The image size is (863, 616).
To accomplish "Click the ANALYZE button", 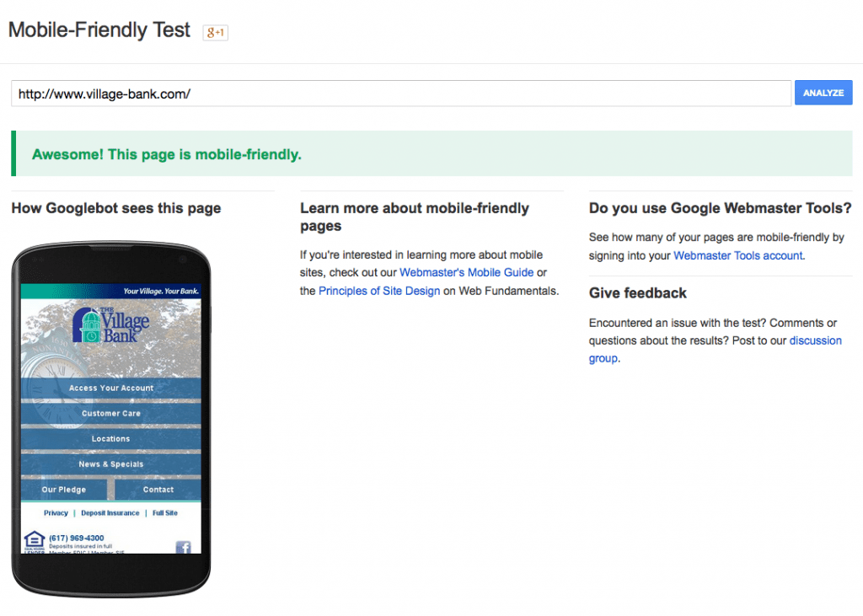I will click(823, 93).
